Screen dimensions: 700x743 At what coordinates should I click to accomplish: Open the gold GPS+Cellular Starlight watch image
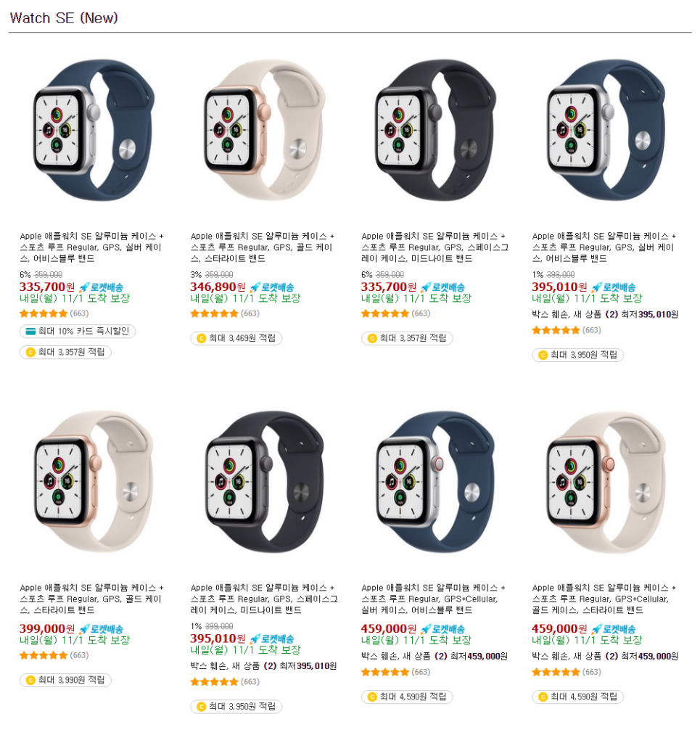point(606,482)
